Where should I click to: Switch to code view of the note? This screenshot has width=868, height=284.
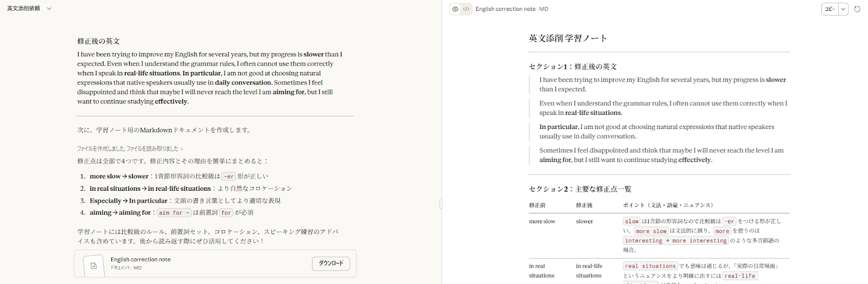point(466,9)
